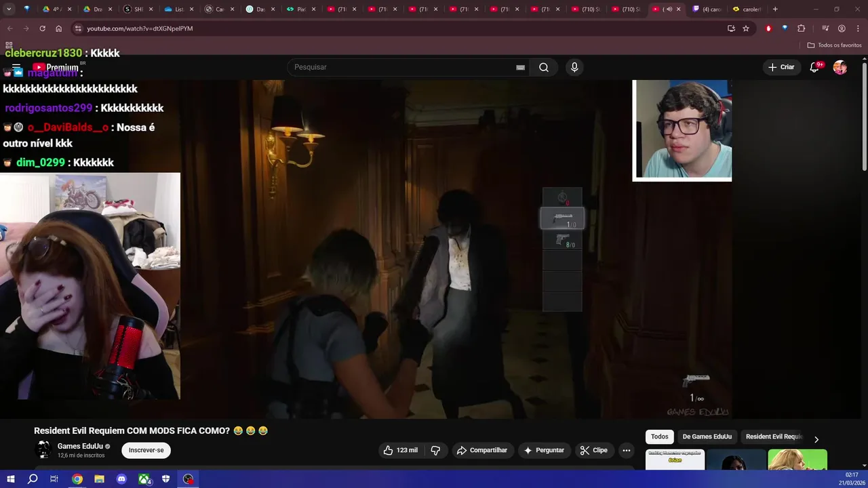
Task: Open first recommended video thumbnail
Action: (x=675, y=460)
